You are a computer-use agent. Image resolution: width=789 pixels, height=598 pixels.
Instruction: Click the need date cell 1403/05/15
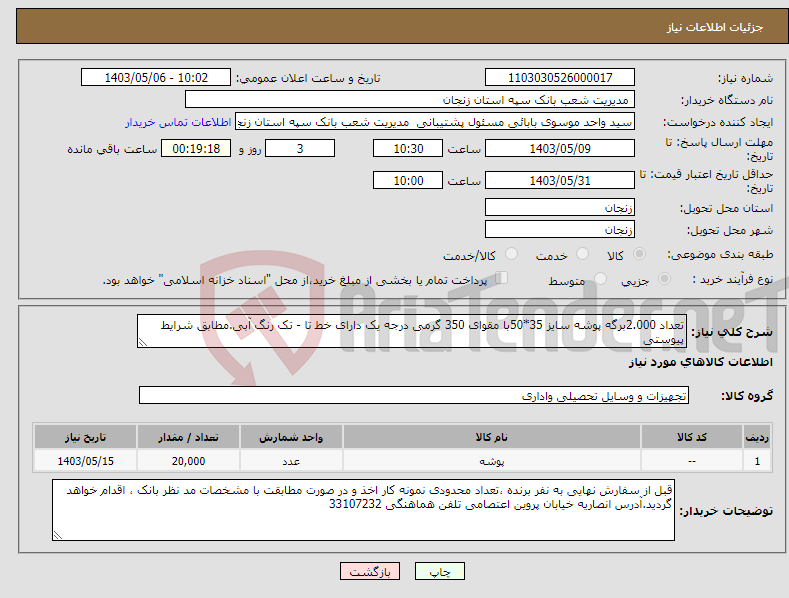click(x=86, y=461)
